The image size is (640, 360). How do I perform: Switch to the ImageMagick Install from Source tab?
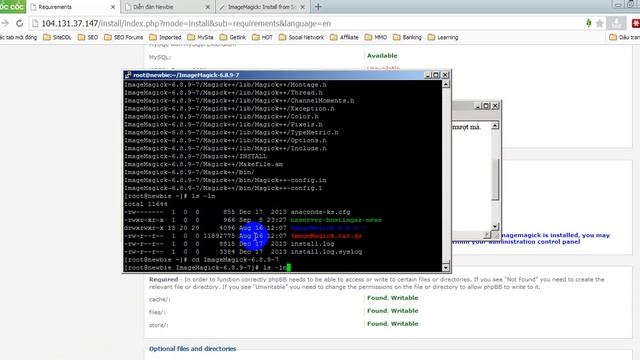point(262,7)
